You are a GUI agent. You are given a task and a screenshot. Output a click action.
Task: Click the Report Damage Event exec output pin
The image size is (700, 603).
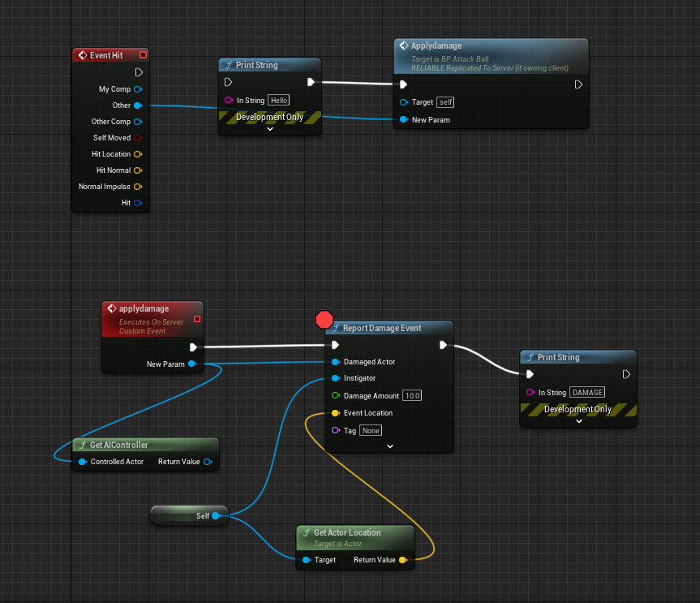(x=443, y=345)
